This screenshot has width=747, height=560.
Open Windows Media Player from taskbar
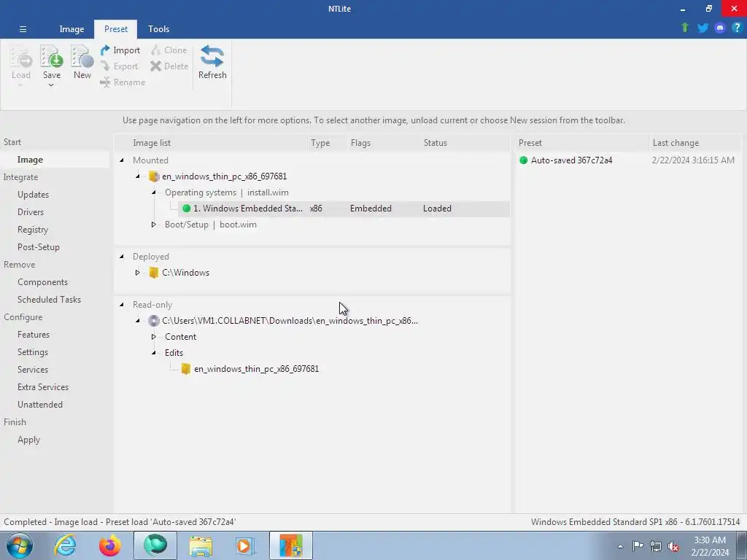pos(246,545)
